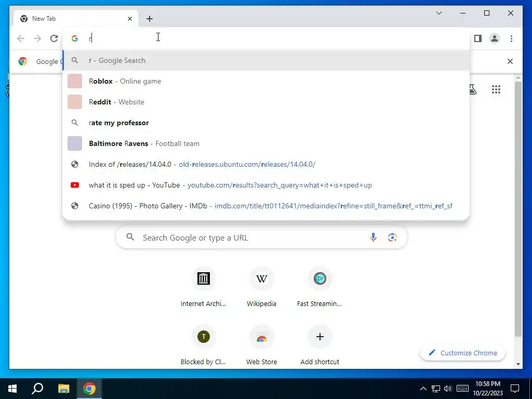Open the tab search chevron
This screenshot has width=532, height=399.
pyautogui.click(x=438, y=13)
